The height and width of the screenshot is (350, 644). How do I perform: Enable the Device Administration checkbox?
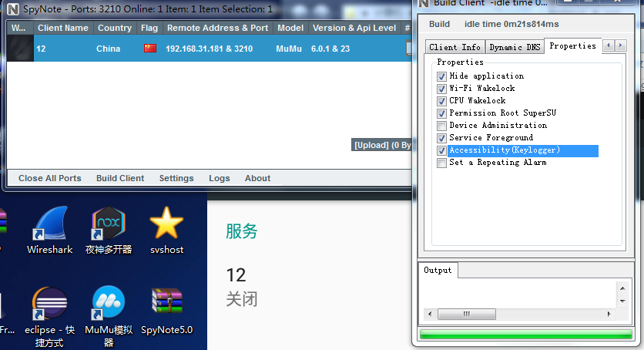441,126
